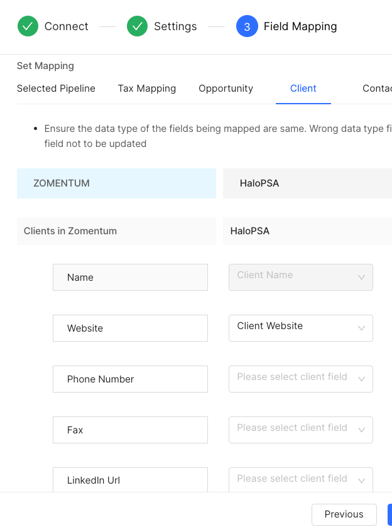The height and width of the screenshot is (532, 392).
Task: Click the Connect step label
Action: click(x=66, y=26)
